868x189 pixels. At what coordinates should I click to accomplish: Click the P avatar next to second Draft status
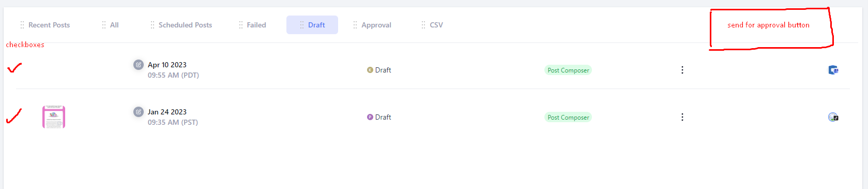click(370, 117)
